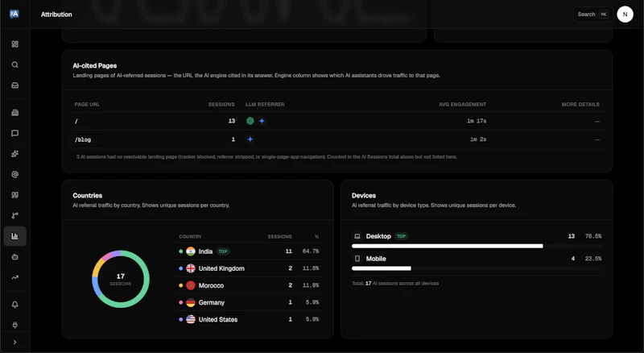Click more details dash for /blog row

(597, 140)
